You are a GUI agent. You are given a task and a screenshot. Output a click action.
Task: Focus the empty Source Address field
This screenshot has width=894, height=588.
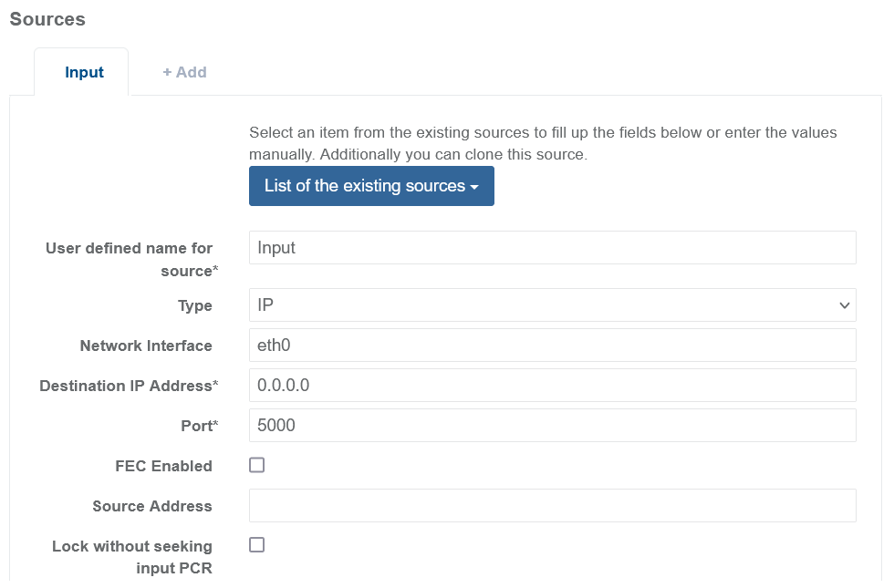tap(551, 506)
